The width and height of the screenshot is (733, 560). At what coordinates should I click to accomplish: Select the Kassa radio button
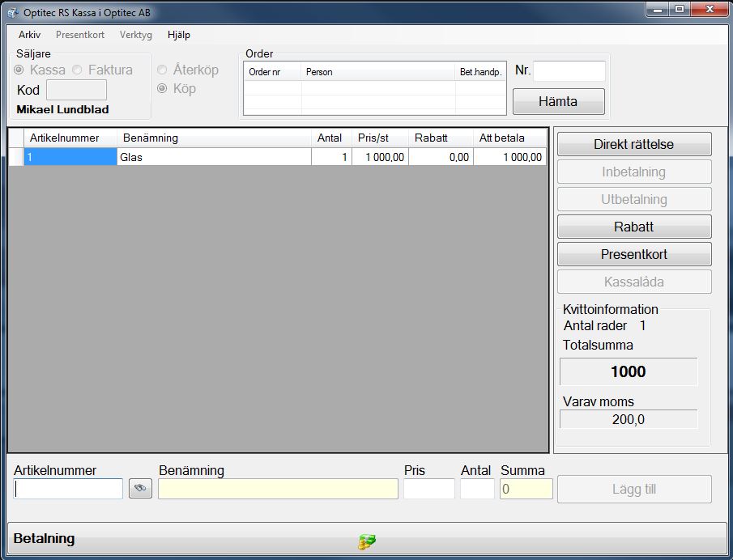click(x=19, y=70)
